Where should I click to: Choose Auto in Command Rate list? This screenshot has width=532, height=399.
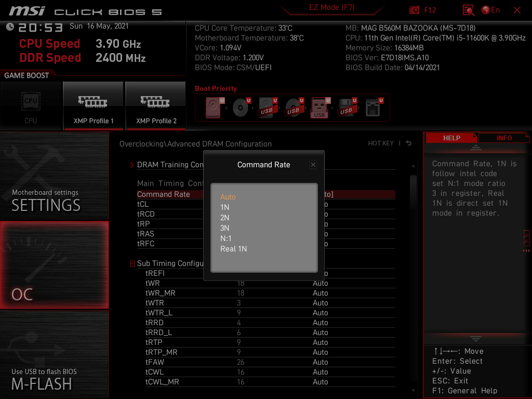click(x=228, y=197)
